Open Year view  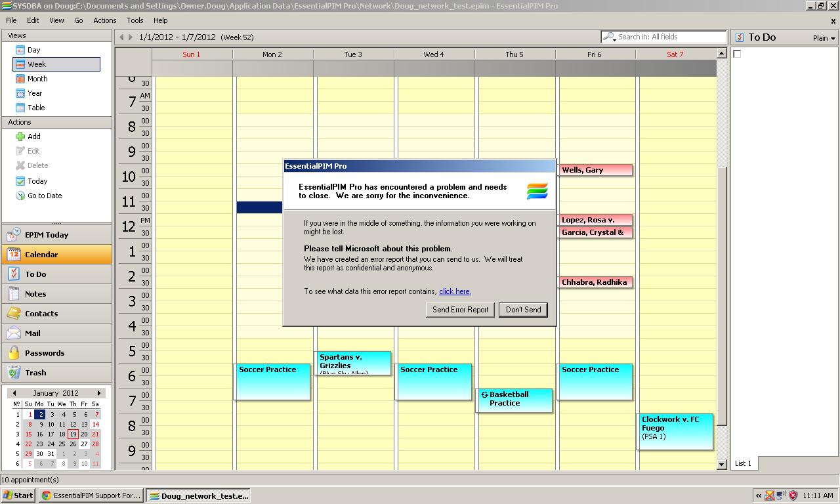click(x=35, y=93)
